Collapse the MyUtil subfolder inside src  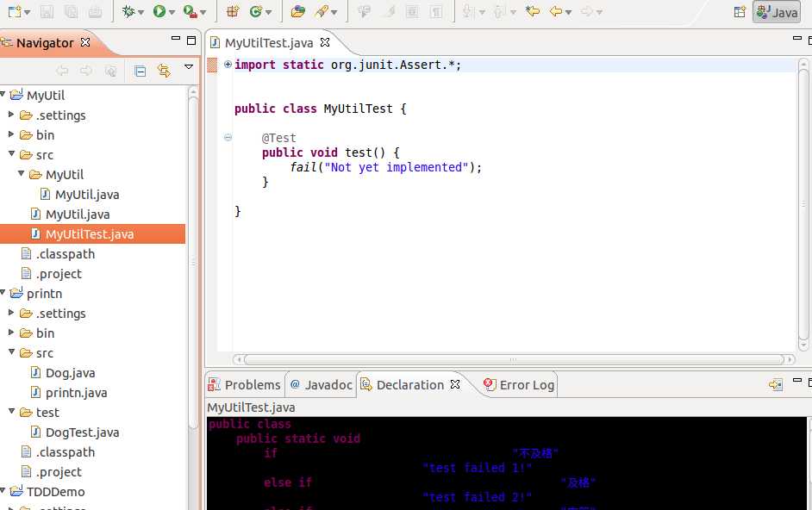[x=21, y=173]
